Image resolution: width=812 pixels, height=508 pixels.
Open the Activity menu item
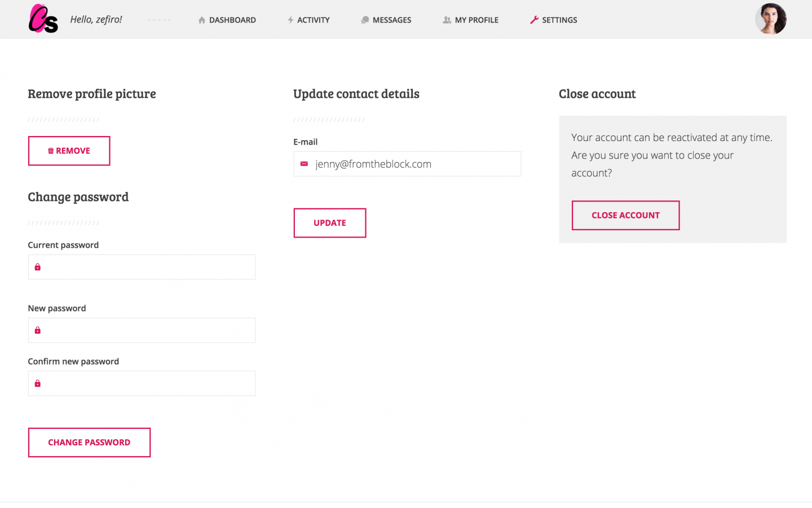(x=308, y=20)
